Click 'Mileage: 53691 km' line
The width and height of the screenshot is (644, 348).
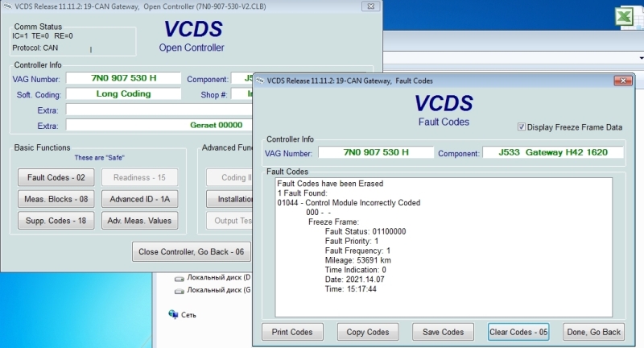pyautogui.click(x=357, y=260)
